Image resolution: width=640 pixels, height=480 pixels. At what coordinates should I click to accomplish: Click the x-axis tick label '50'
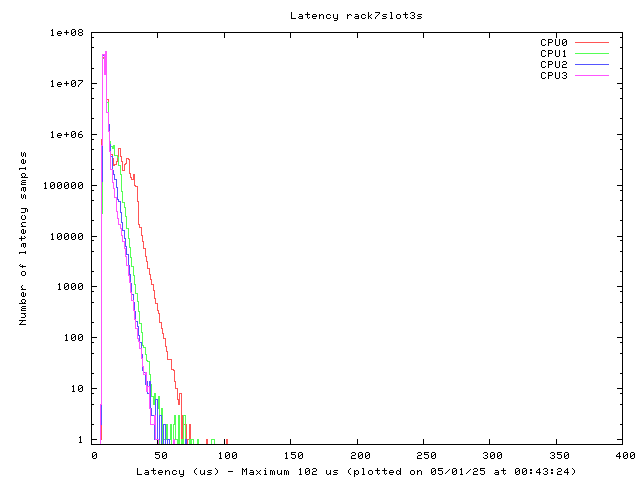[161, 456]
